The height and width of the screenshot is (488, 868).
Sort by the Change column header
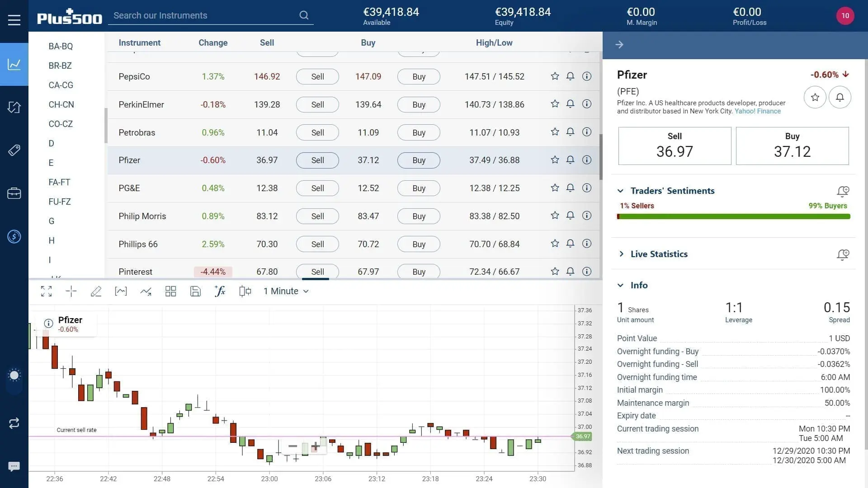point(213,42)
